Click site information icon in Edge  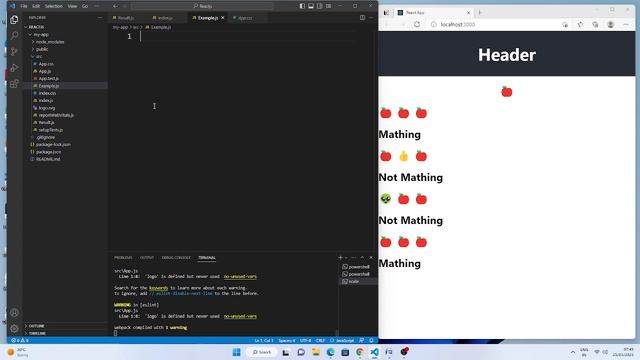433,24
